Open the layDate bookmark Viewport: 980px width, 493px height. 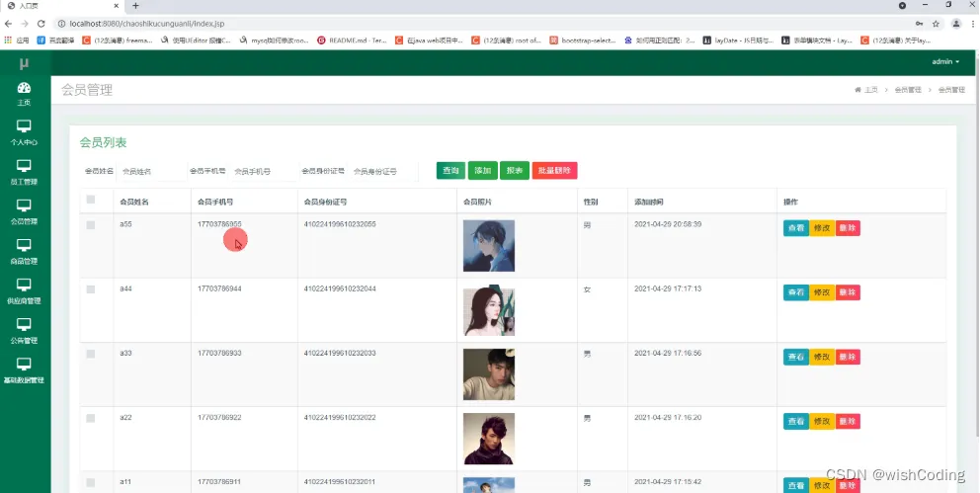[738, 40]
